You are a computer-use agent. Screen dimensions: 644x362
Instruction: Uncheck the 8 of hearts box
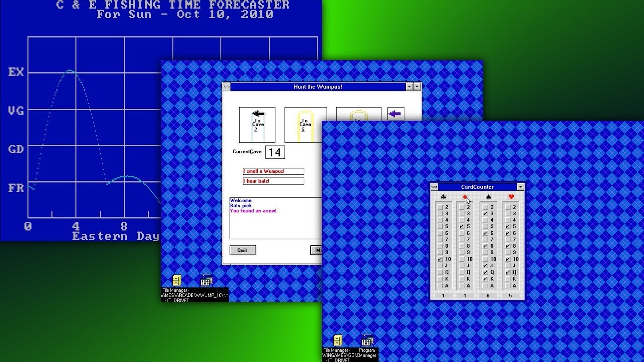pos(508,246)
